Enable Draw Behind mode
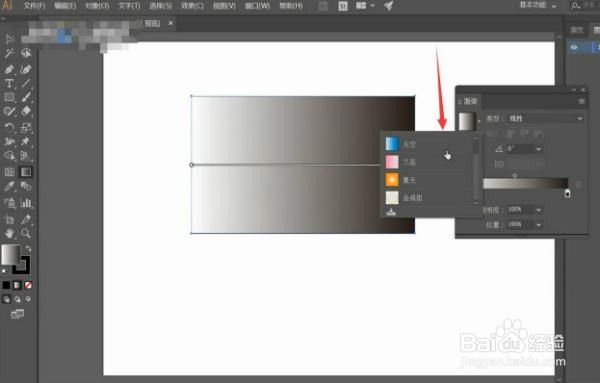 [17, 299]
